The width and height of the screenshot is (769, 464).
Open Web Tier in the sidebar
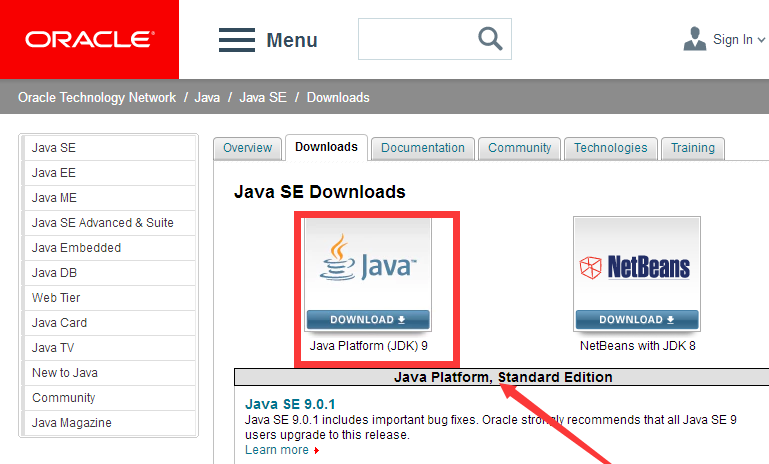(x=109, y=298)
